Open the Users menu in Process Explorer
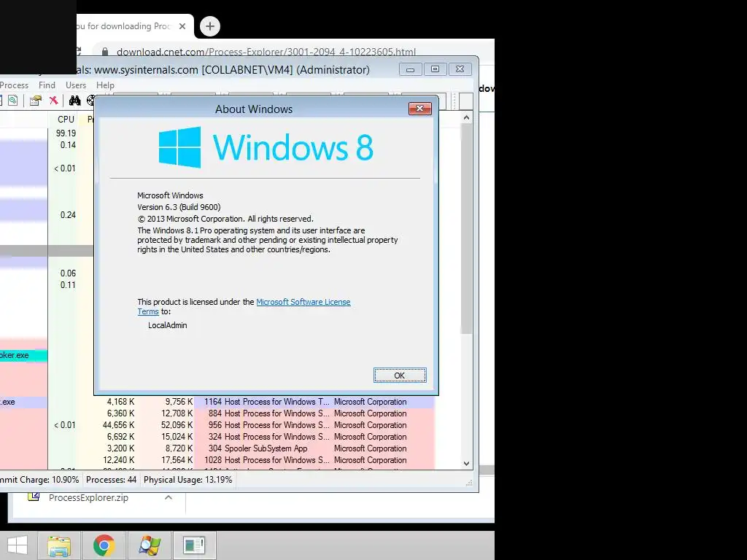 click(76, 85)
